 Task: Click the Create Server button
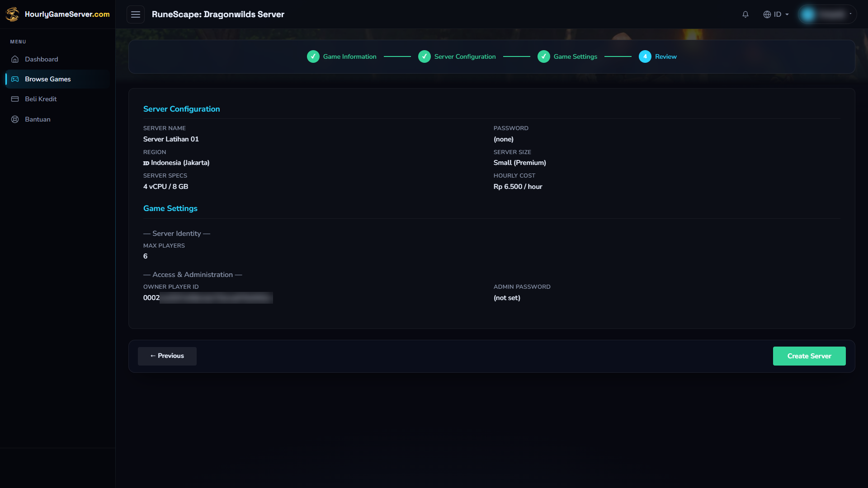tap(809, 356)
